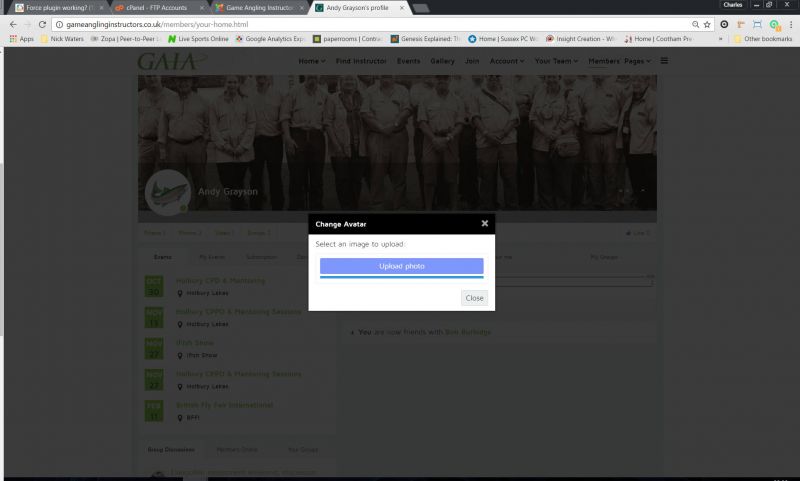Open Zopa Peer-to-Peer bookmark
The height and width of the screenshot is (481, 800).
click(x=125, y=39)
